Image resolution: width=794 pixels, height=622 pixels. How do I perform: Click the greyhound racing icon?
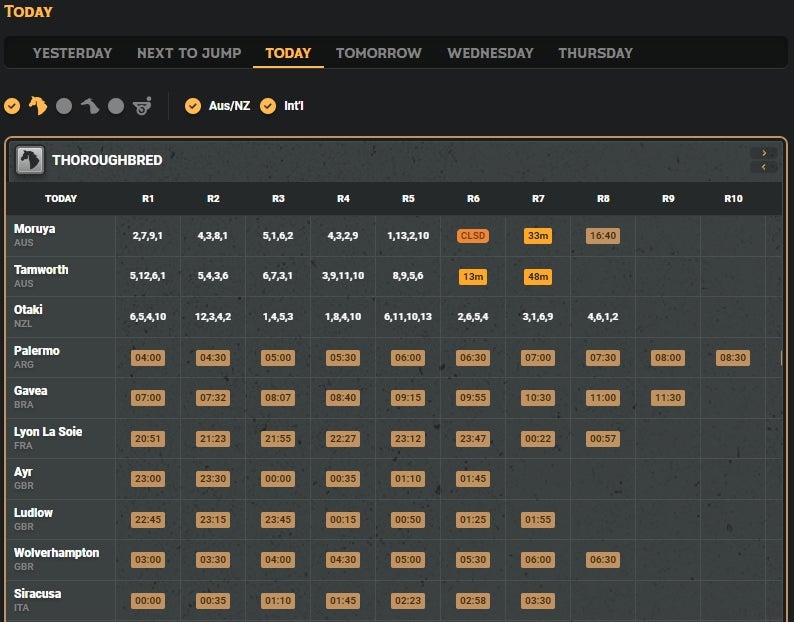[x=90, y=106]
